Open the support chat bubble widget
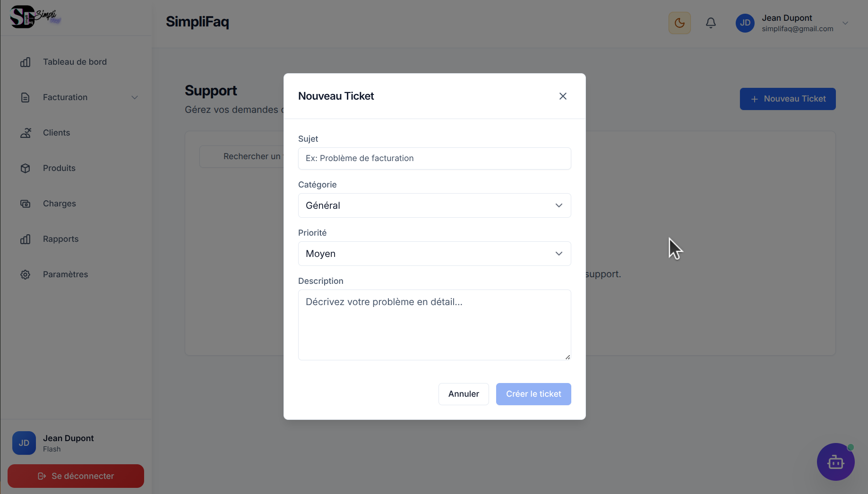Screen dimensions: 868x494 coord(835,462)
